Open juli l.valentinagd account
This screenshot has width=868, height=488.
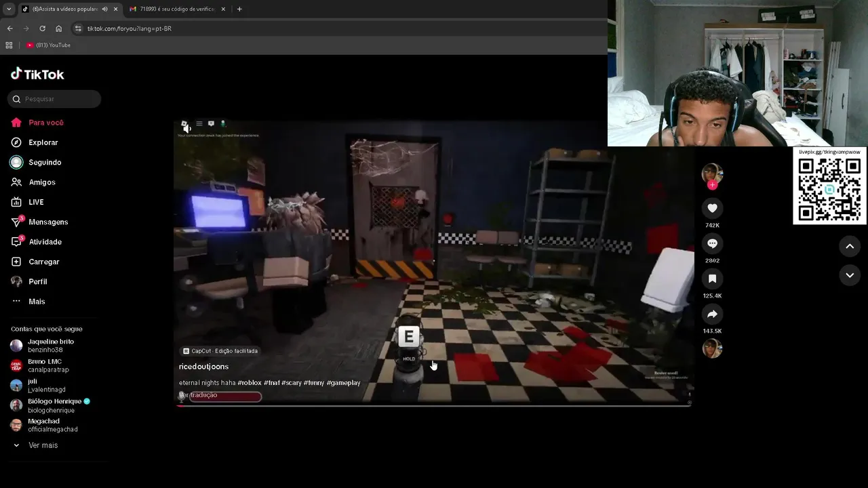[38, 385]
